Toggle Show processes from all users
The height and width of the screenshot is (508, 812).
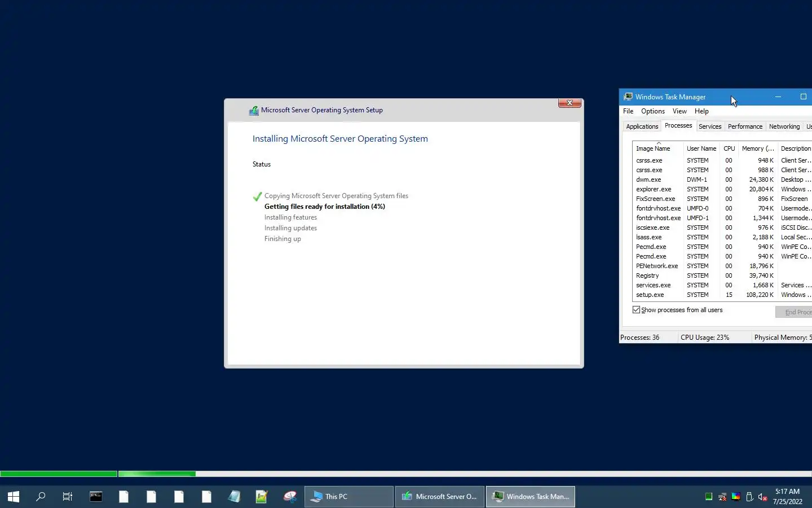point(637,310)
